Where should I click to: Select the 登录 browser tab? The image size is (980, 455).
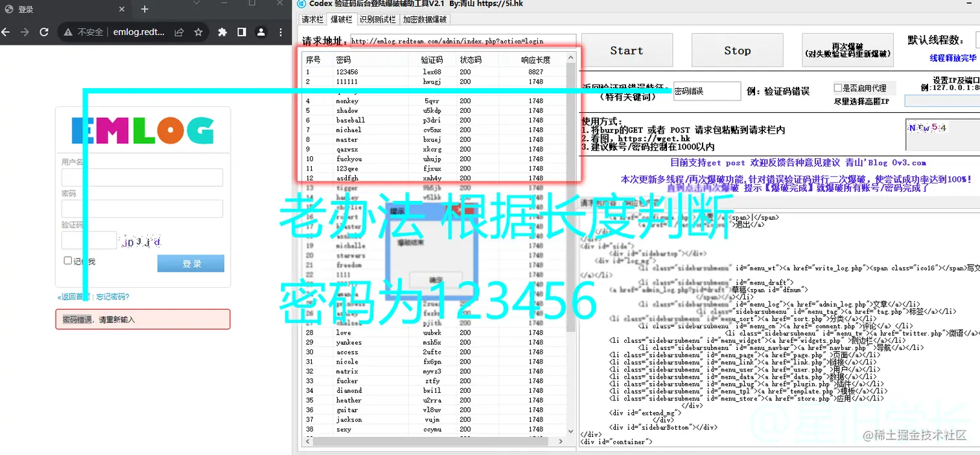coord(65,9)
